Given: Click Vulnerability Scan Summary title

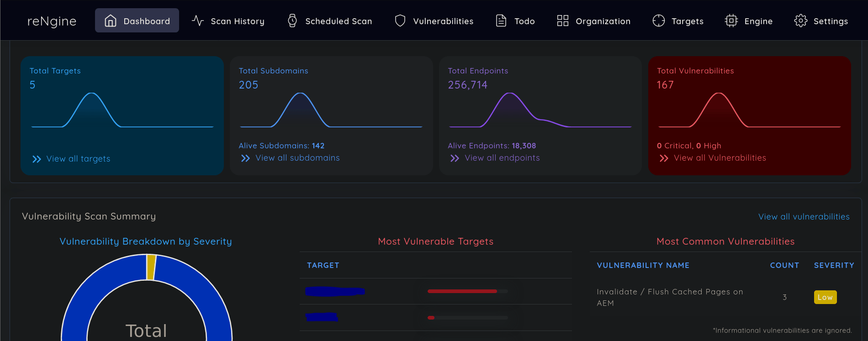Looking at the screenshot, I should click(89, 216).
